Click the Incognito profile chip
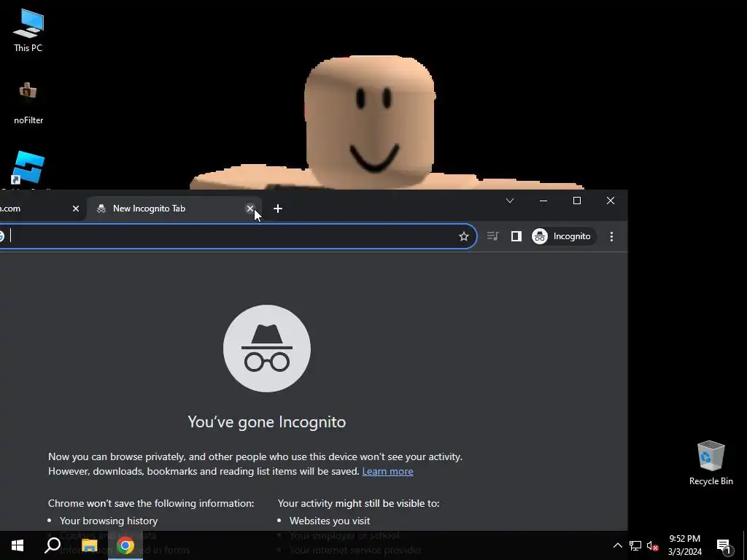 (563, 236)
